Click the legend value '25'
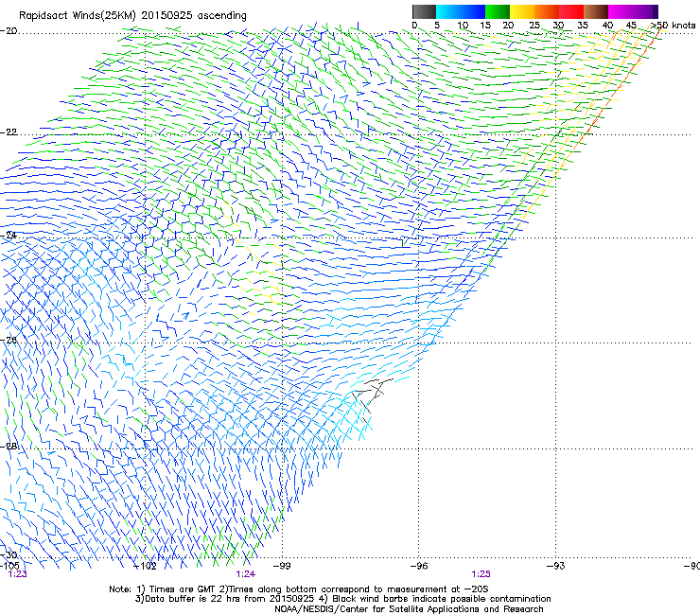The image size is (700, 615). pos(534,26)
